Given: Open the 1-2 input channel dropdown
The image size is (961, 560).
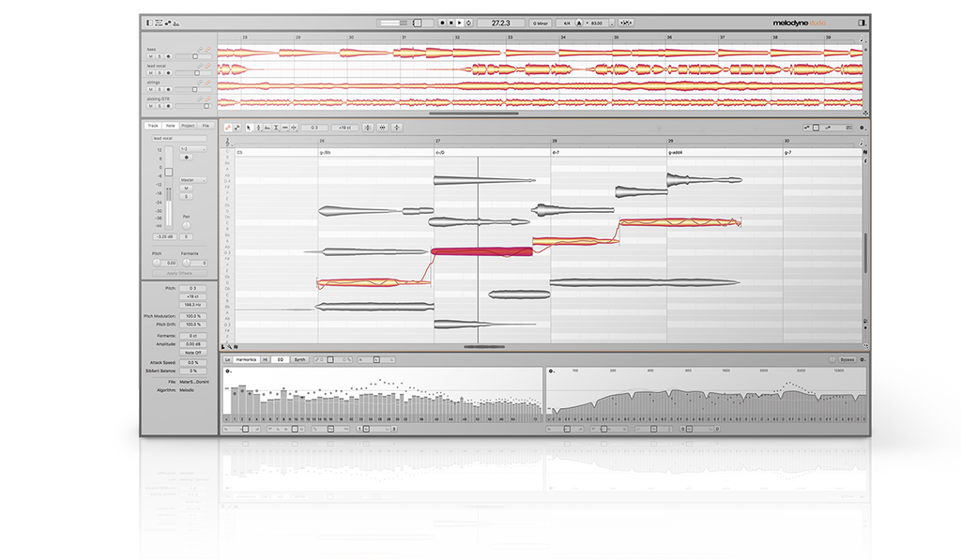Looking at the screenshot, I should tap(193, 149).
